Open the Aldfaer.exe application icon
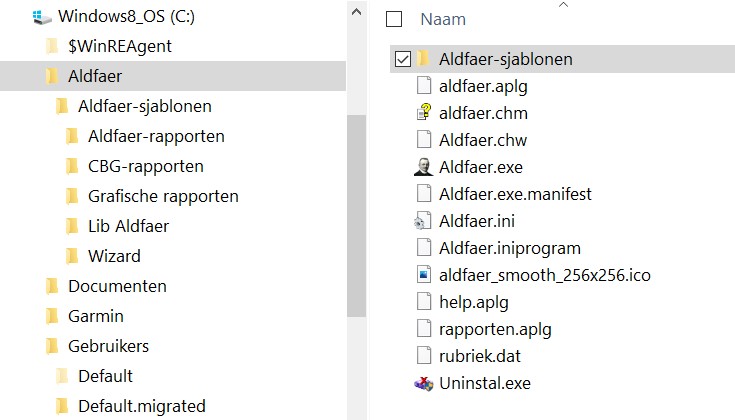The image size is (735, 420). click(x=424, y=167)
